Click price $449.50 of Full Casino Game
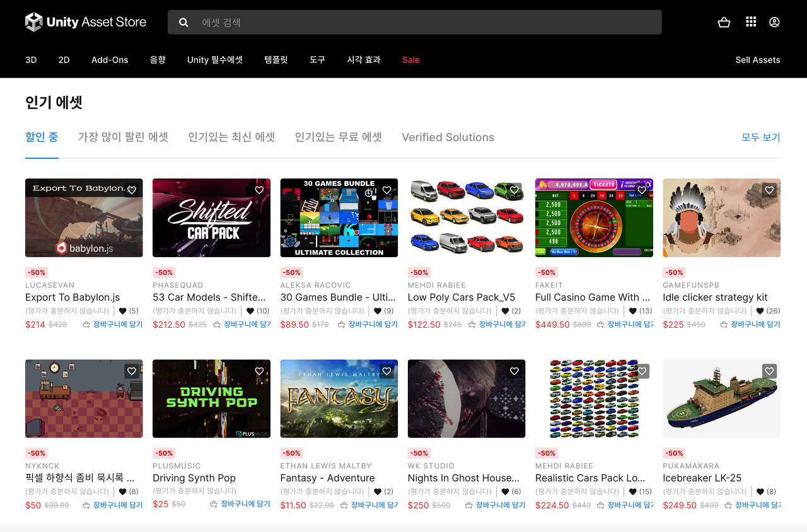Viewport: 807px width, 532px height. click(x=552, y=325)
